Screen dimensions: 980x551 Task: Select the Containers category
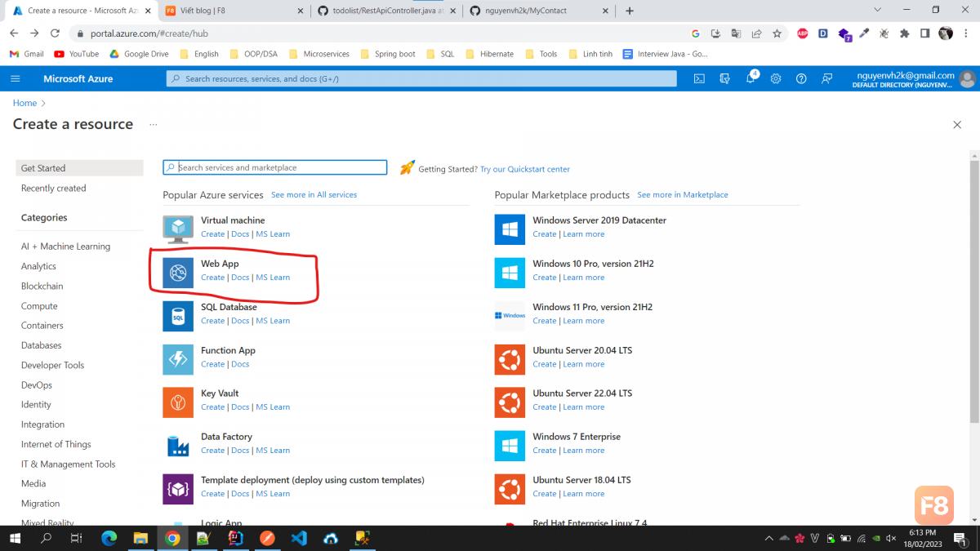(42, 326)
